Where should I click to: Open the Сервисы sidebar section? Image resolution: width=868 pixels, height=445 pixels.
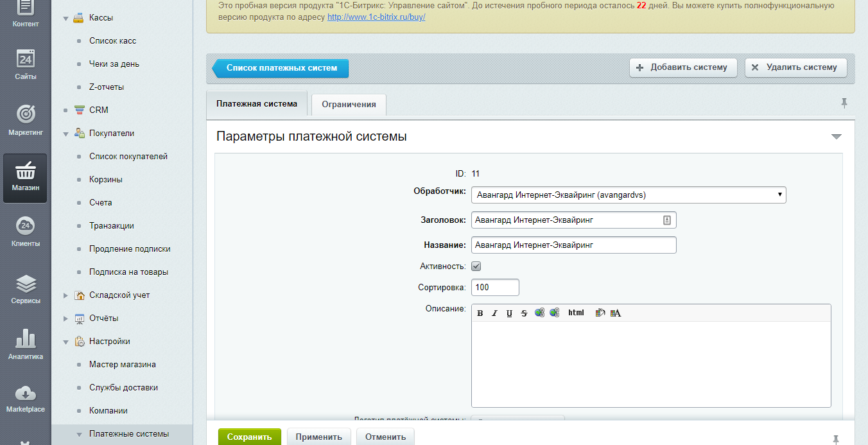(x=26, y=290)
